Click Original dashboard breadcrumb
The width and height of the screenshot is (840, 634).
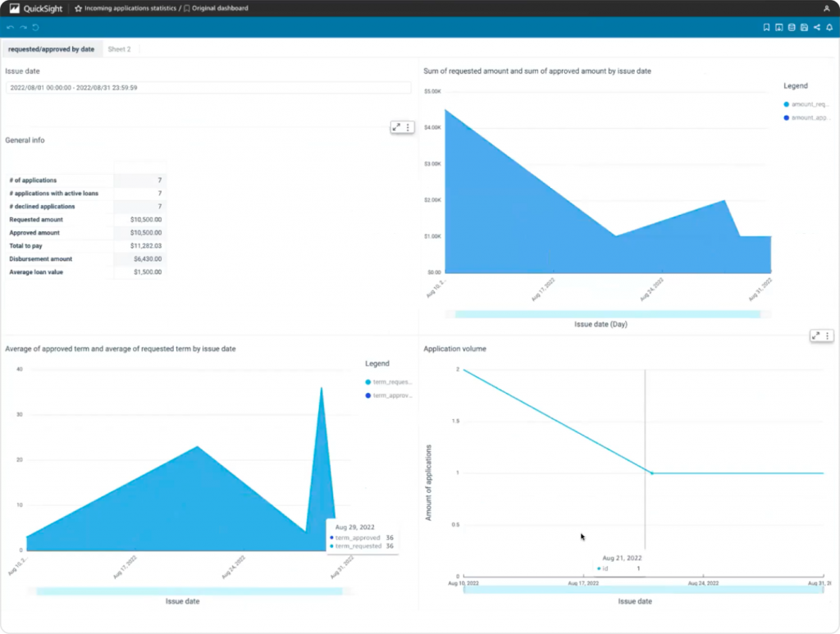[220, 8]
